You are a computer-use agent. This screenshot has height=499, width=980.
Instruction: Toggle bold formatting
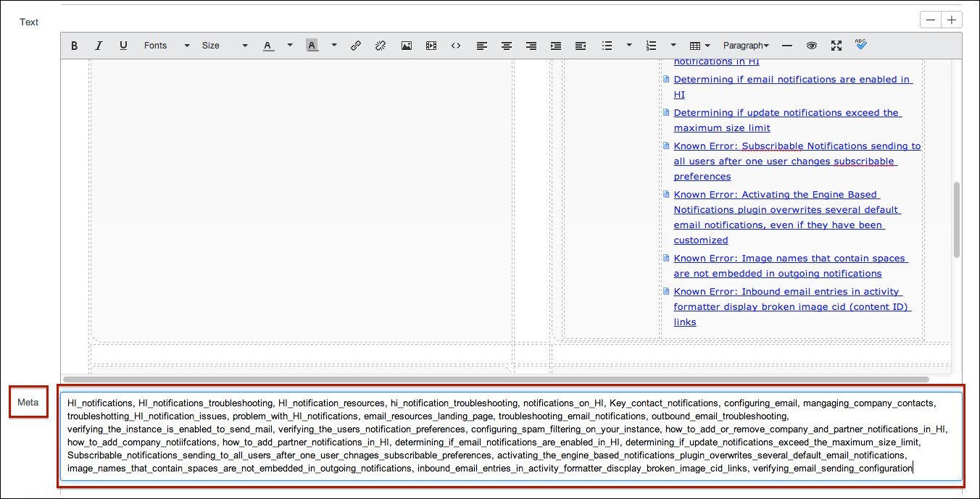[74, 45]
